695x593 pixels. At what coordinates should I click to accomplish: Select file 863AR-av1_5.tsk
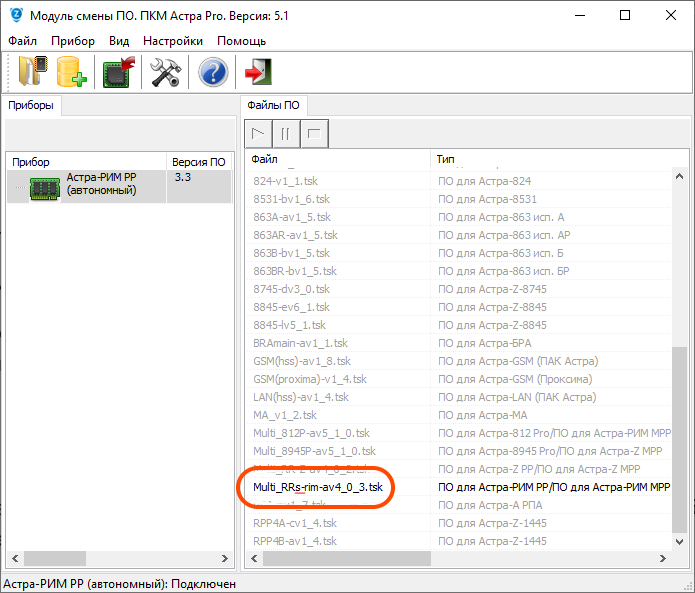(x=295, y=235)
